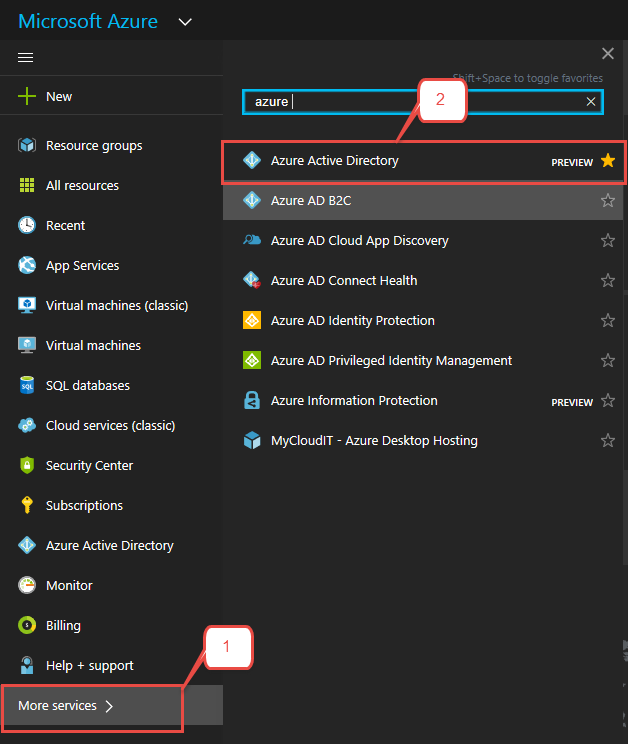This screenshot has width=628, height=744.
Task: Collapse the sidebar using hamburger menu
Action: coord(26,58)
